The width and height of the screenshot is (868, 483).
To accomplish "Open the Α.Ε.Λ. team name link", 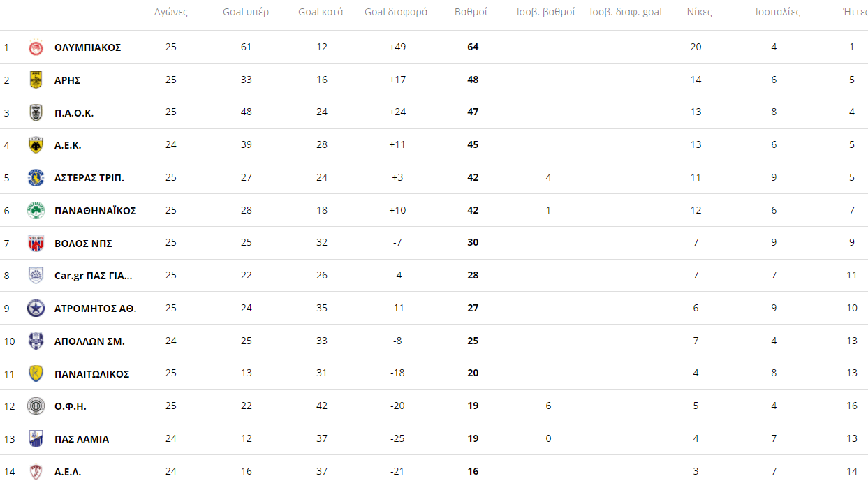I will [68, 472].
